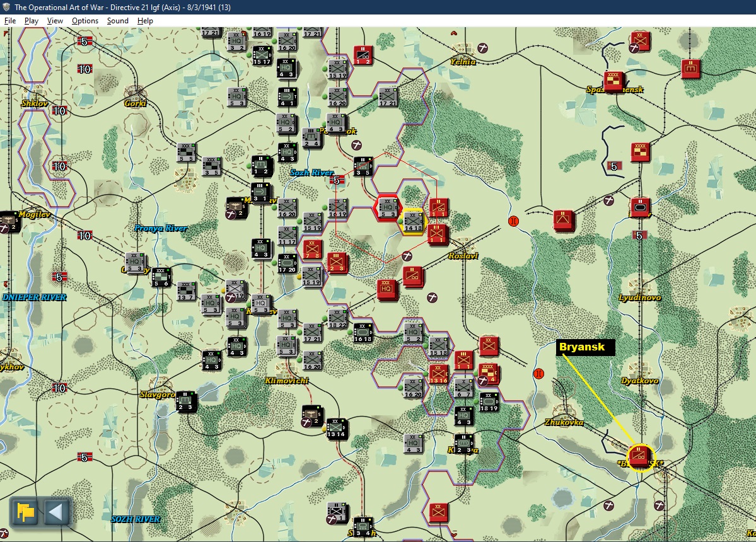The height and width of the screenshot is (542, 756).
Task: Select the Soviet battalion 1 2 near Yelnia
Action: coord(363,55)
